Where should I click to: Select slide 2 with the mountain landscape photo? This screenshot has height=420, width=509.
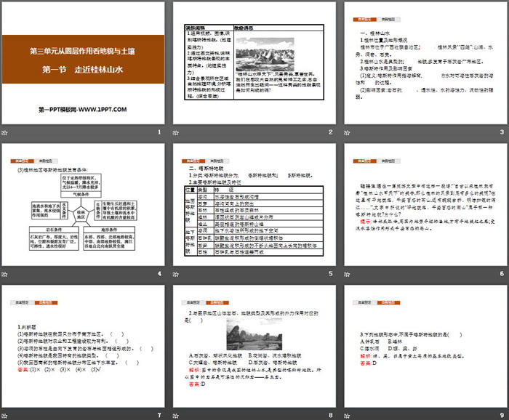pyautogui.click(x=254, y=64)
